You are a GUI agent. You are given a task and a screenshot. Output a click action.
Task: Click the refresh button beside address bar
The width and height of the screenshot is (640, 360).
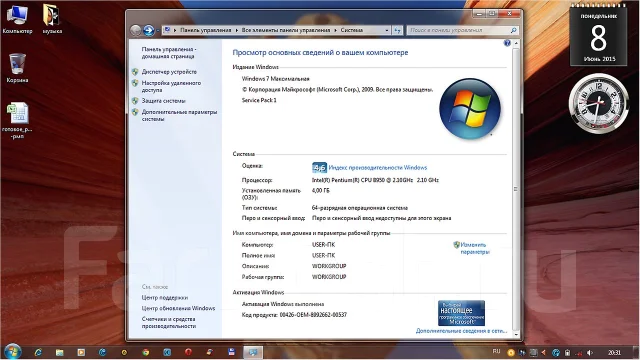coord(397,30)
